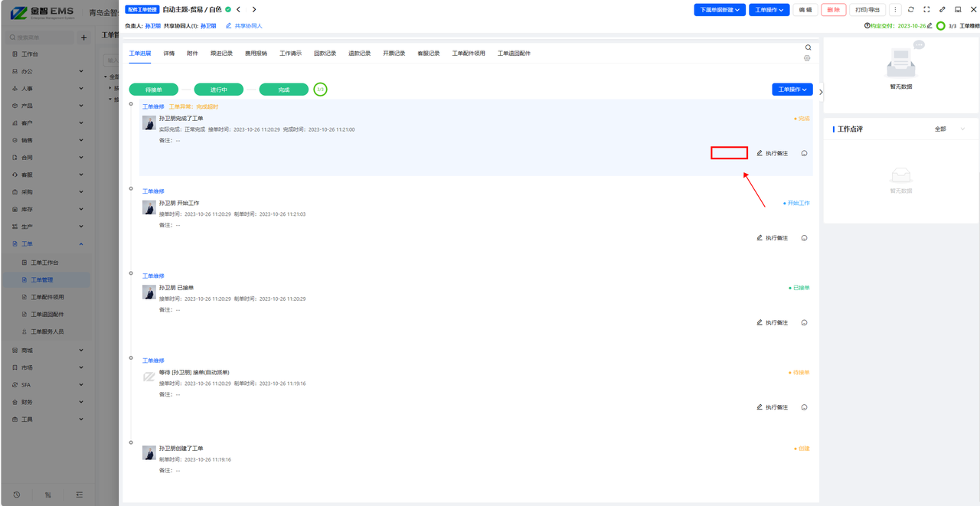Click the 打印/导出 button
This screenshot has height=506, width=980.
[867, 10]
